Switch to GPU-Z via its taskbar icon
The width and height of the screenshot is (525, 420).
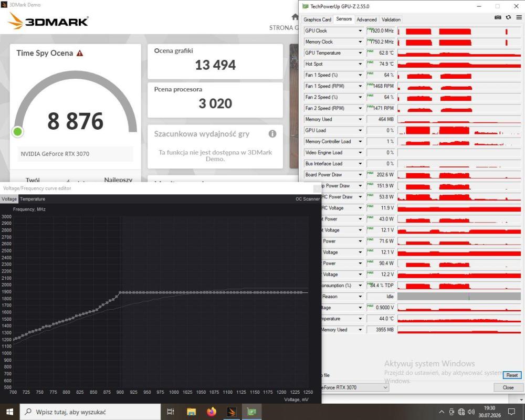click(x=251, y=412)
